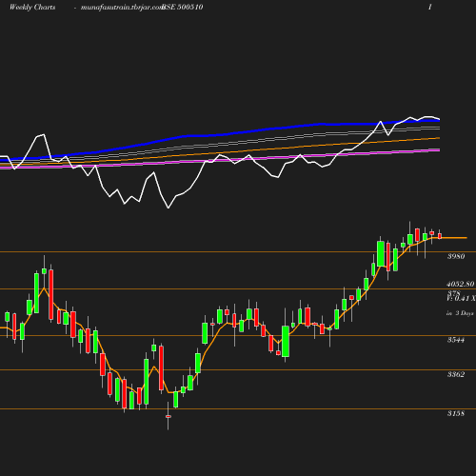This screenshot has height=476, width=476.
Task: Click the 'in 3 Days' label
Action: point(460,313)
